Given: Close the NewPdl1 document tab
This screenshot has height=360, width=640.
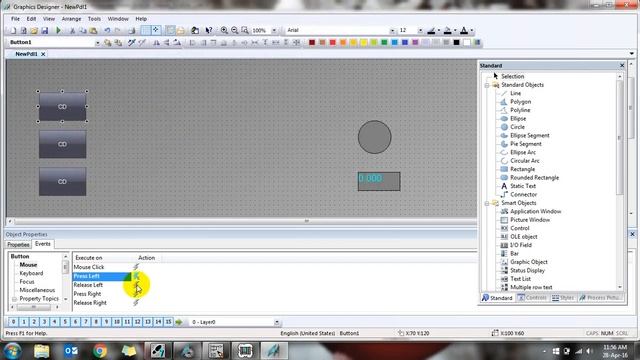Looking at the screenshot, I should pyautogui.click(x=43, y=54).
